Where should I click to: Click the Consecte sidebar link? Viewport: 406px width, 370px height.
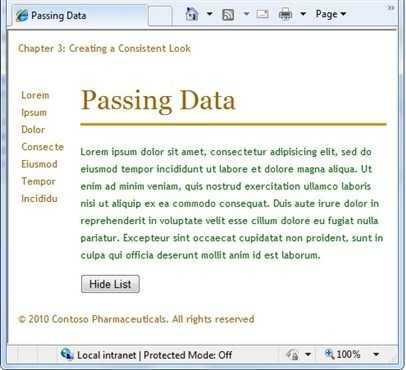[x=42, y=147]
